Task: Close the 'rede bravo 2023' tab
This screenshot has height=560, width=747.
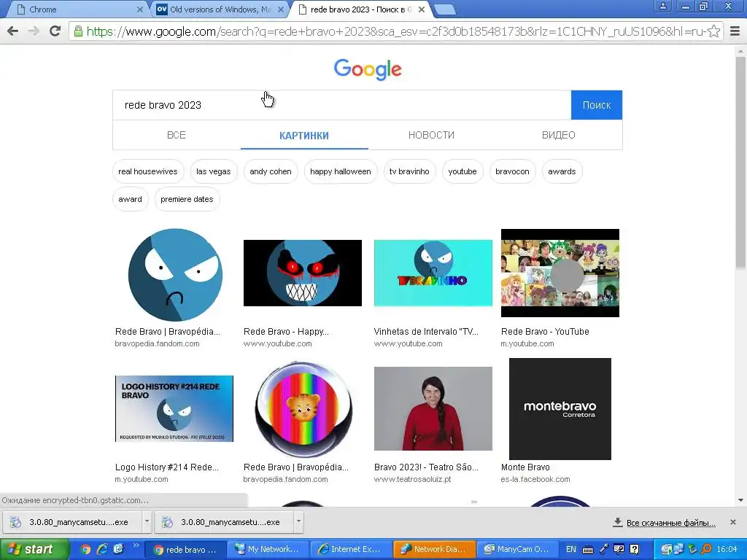Action: click(x=422, y=9)
